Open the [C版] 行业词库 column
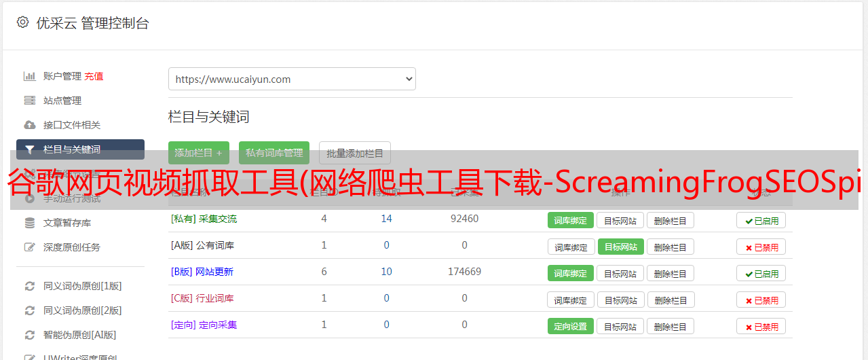 (x=202, y=298)
